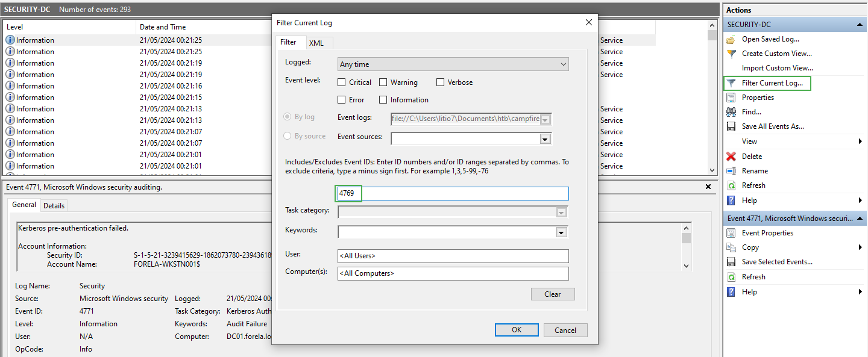Click the Save Selected Events disk icon
The height and width of the screenshot is (357, 868).
point(731,262)
